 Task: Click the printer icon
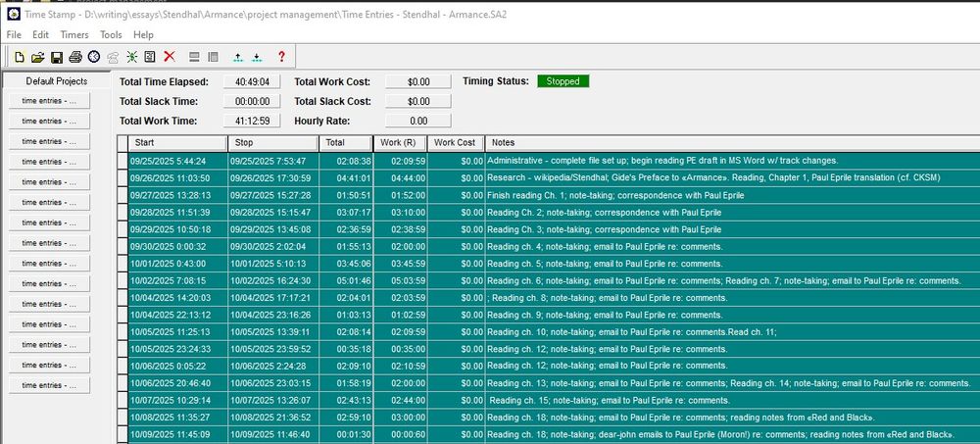point(75,57)
